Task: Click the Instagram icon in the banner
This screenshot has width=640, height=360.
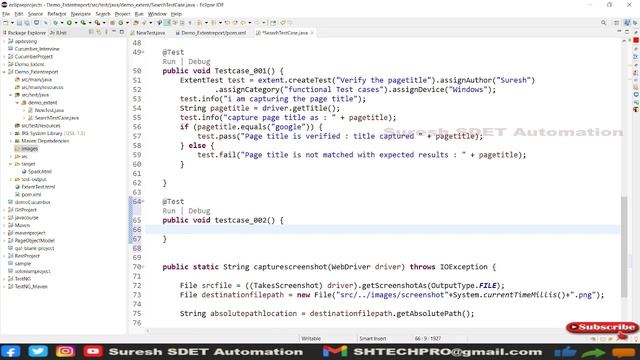Action: point(65,352)
